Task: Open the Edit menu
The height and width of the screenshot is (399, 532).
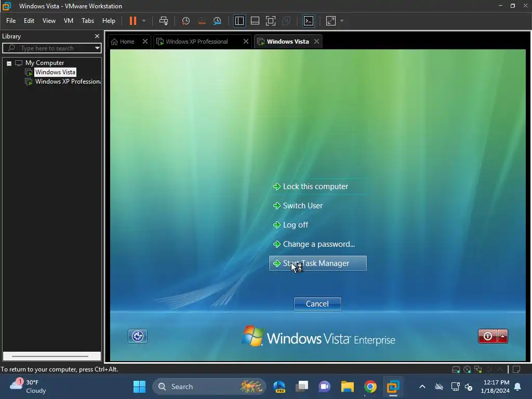Action: click(29, 21)
